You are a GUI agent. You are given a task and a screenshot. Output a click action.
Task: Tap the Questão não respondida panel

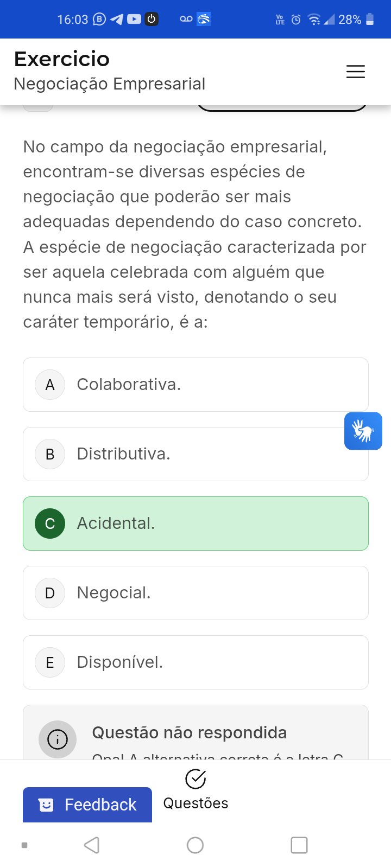pos(195,732)
